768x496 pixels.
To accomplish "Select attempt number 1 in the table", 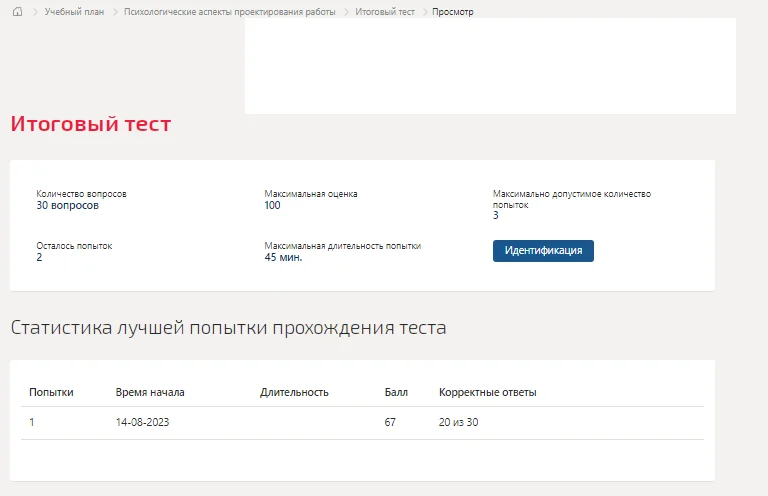I will coord(32,422).
